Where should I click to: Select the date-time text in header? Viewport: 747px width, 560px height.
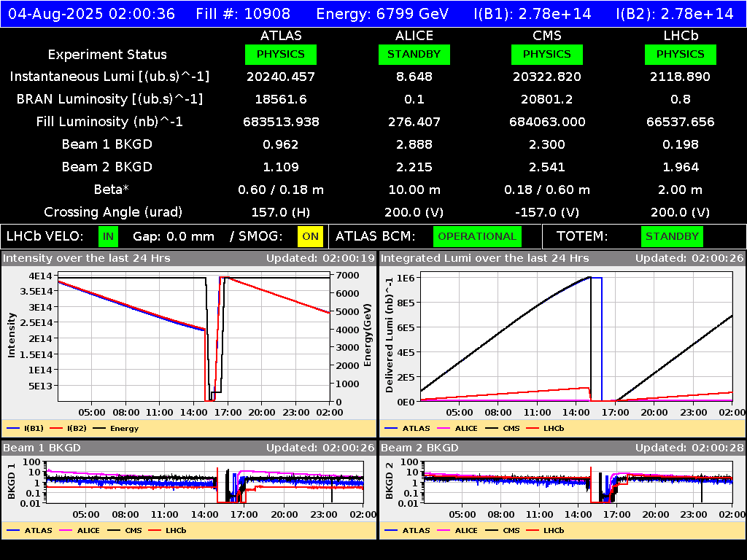coord(91,13)
